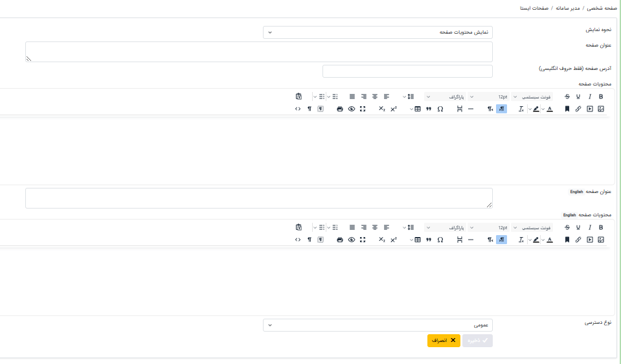Toggle right-to-left direction in Persian editor
The width and height of the screenshot is (621, 364).
pyautogui.click(x=501, y=109)
